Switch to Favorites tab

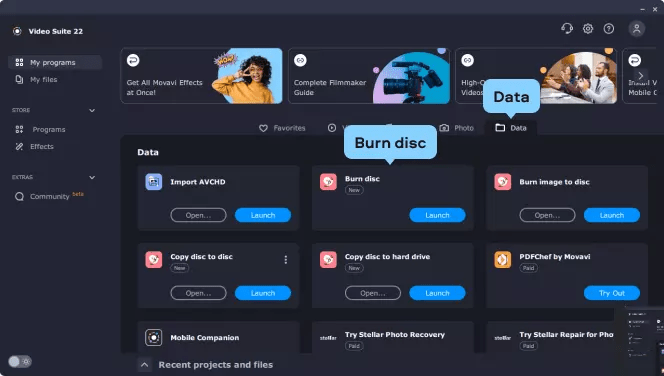click(282, 128)
